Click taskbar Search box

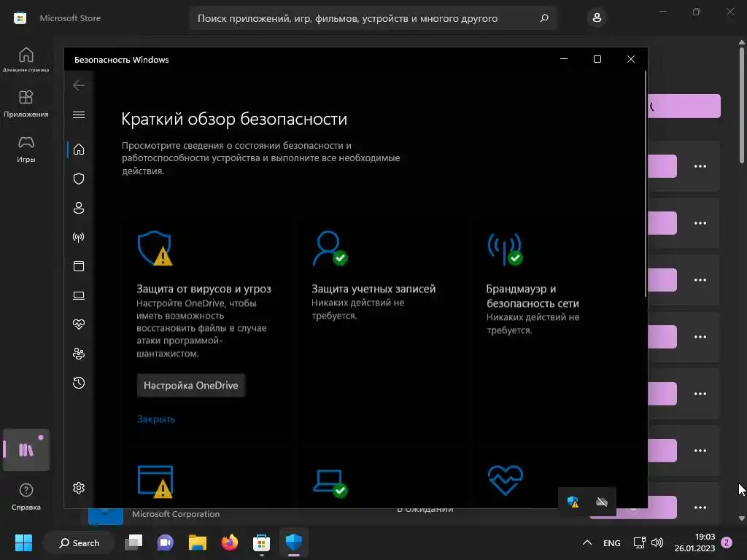tap(79, 542)
